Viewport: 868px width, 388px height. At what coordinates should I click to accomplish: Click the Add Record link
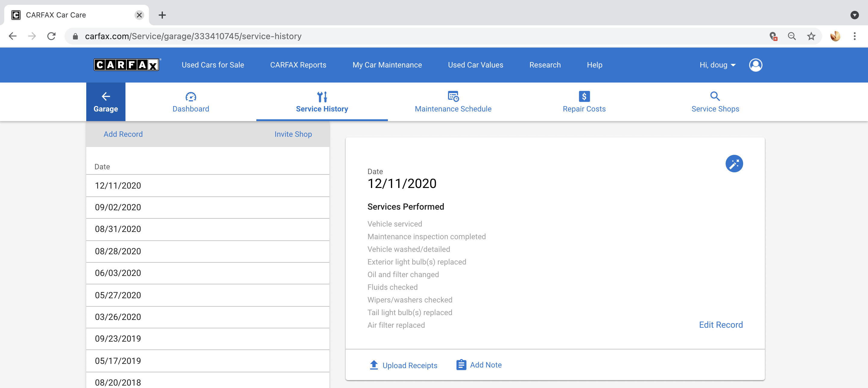click(x=123, y=134)
